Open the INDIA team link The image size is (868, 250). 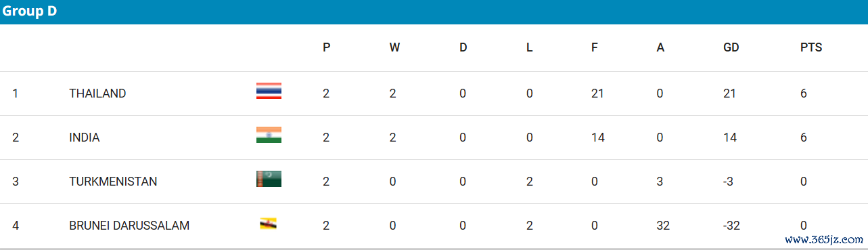coord(85,138)
